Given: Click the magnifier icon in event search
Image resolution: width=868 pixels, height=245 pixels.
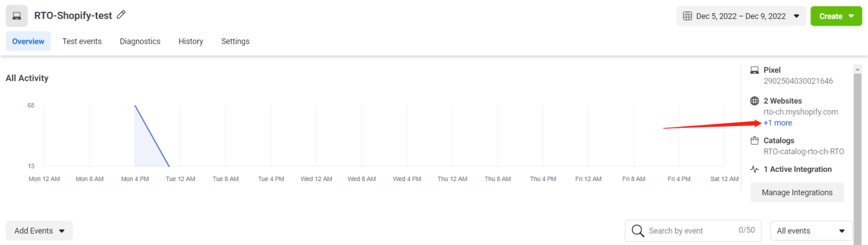Looking at the screenshot, I should click(x=638, y=231).
